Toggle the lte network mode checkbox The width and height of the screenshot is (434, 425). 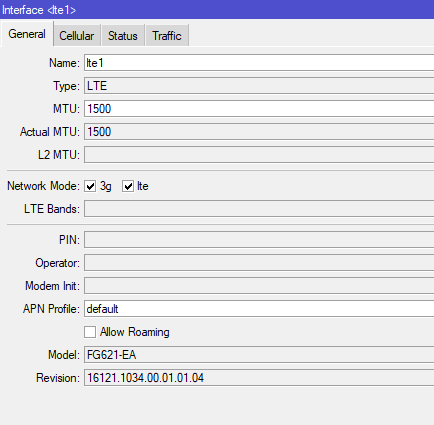128,186
